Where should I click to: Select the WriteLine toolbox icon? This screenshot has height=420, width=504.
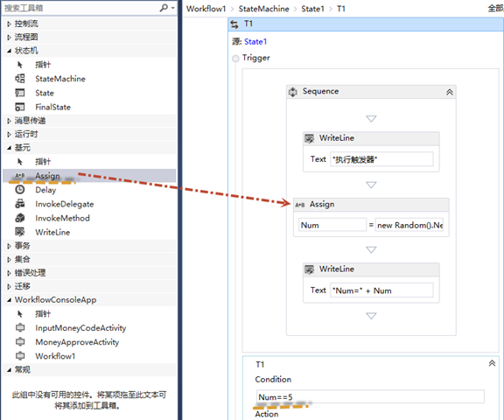point(20,232)
